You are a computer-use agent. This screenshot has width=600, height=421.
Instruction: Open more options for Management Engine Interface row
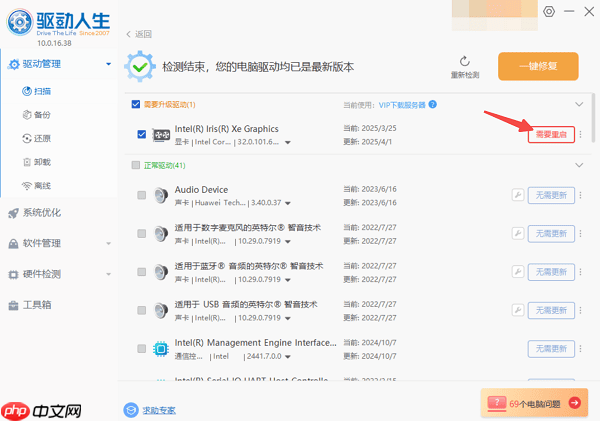coord(580,349)
